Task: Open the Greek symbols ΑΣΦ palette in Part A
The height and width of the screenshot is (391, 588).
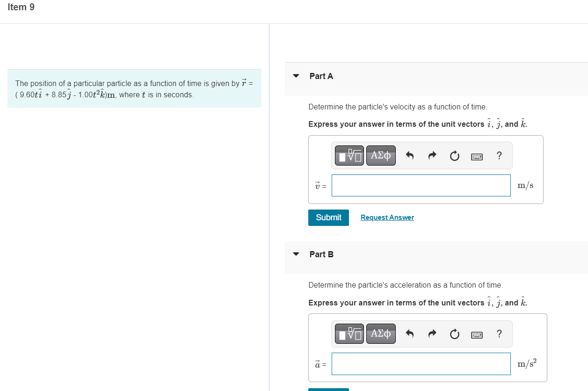Action: (x=380, y=155)
